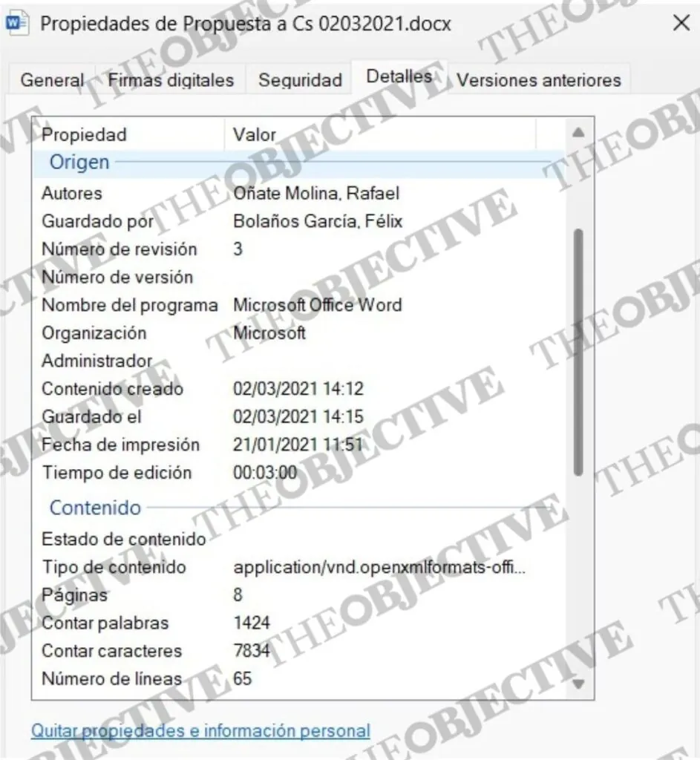Collapse the Origen section group

79,162
